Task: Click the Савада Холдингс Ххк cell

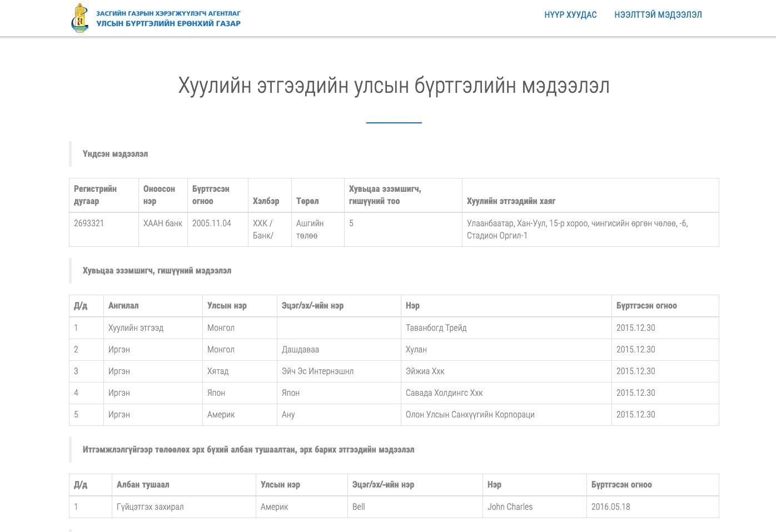Action: point(444,393)
